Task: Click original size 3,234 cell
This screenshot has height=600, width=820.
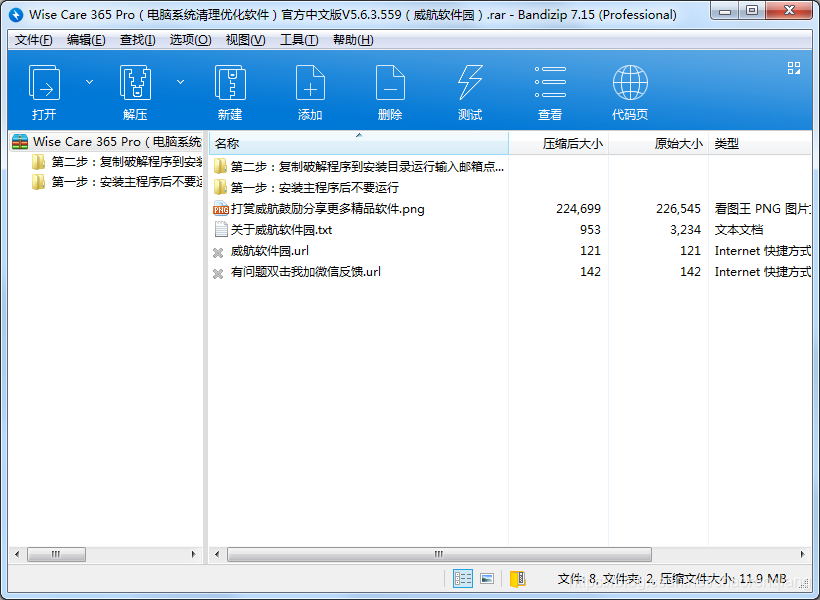Action: (x=685, y=230)
